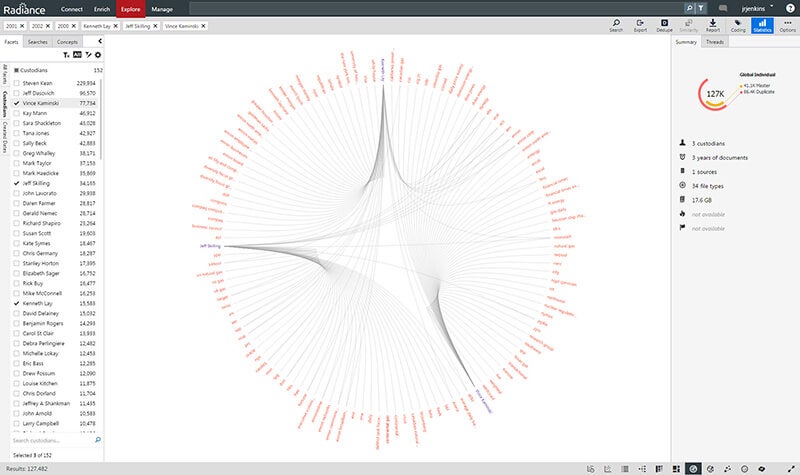Image resolution: width=800 pixels, height=475 pixels.
Task: Open the Export tool
Action: (640, 26)
